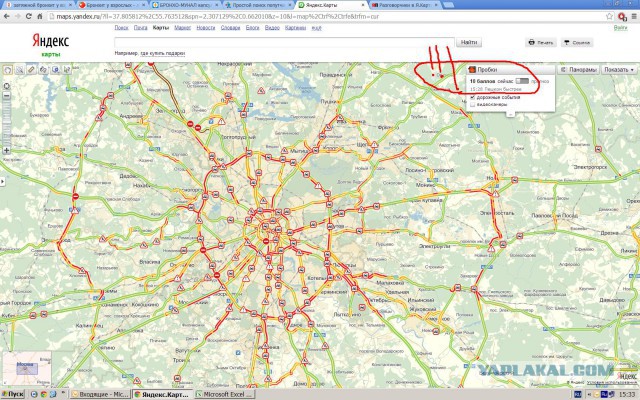Open the red extension icon beside address bar

622,16
